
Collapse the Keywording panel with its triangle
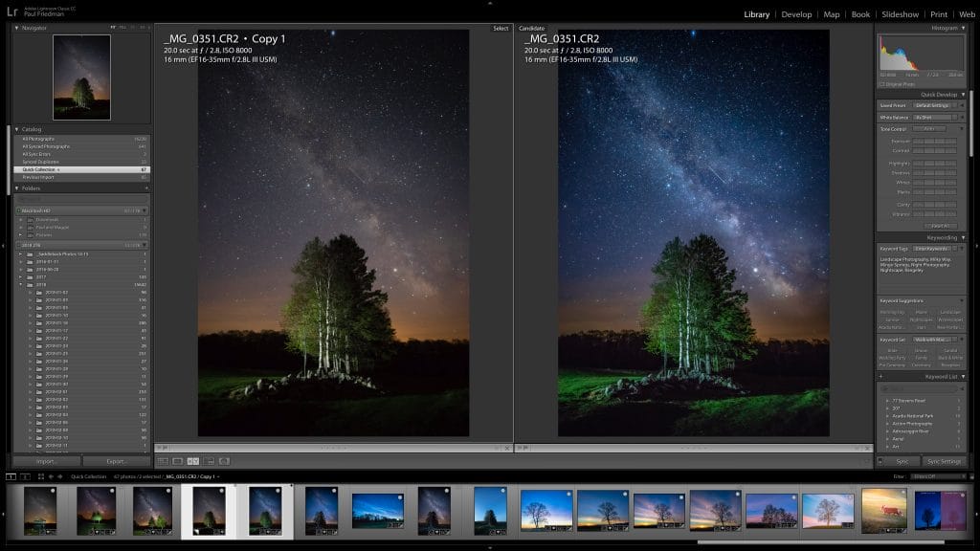[963, 237]
